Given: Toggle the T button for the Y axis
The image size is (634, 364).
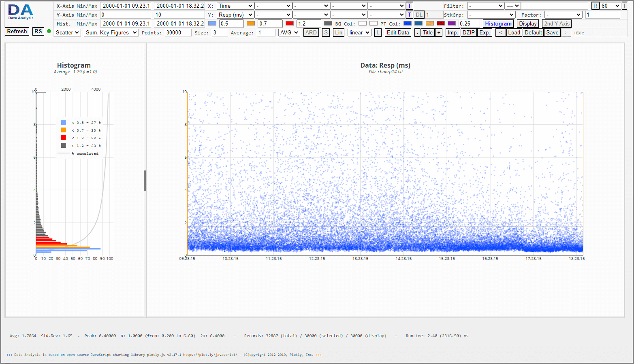Looking at the screenshot, I should point(409,15).
